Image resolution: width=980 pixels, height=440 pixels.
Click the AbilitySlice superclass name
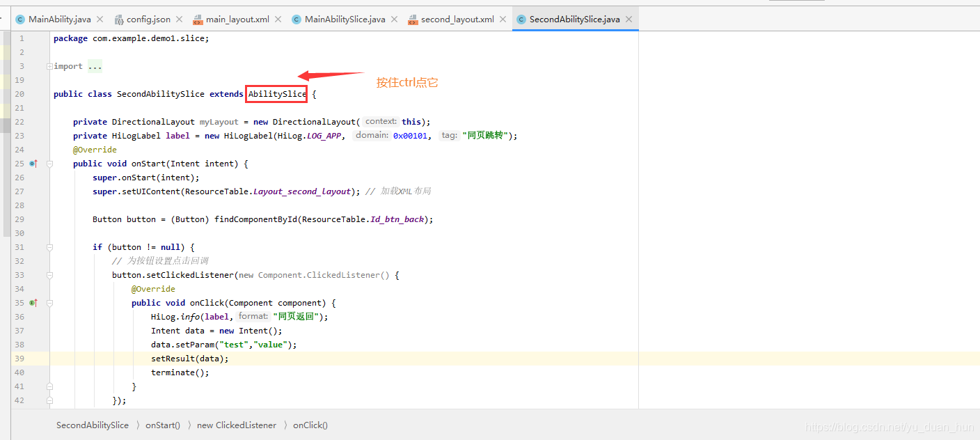278,94
